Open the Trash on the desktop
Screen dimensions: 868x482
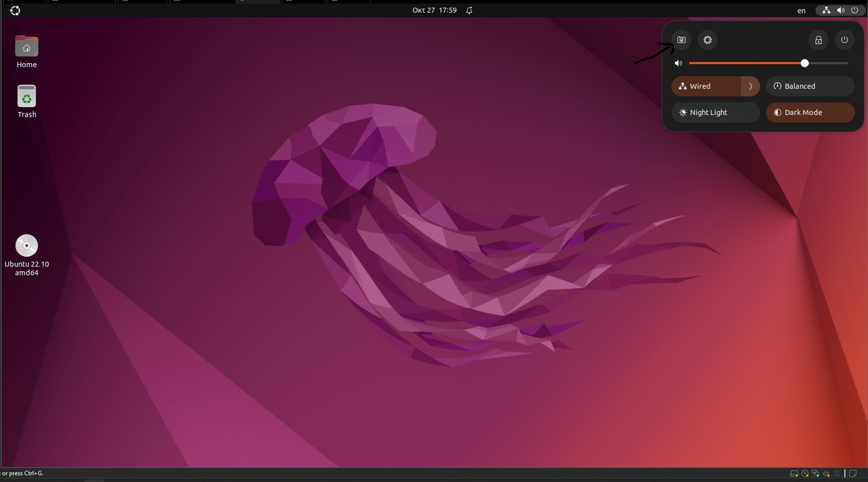(26, 102)
